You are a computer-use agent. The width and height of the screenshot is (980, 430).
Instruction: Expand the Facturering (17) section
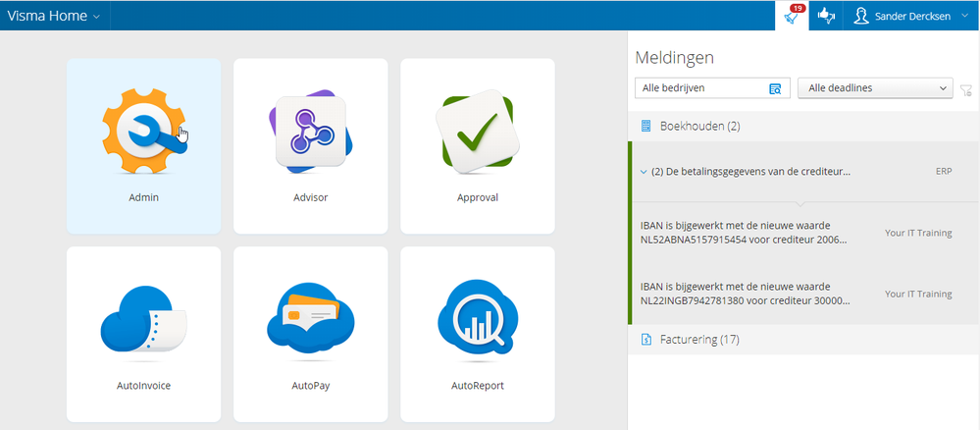(x=699, y=340)
